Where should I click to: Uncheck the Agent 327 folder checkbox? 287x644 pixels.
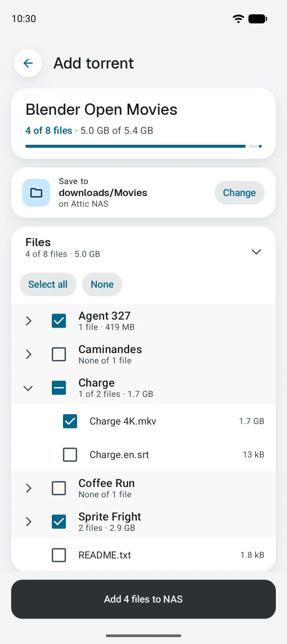tap(59, 321)
